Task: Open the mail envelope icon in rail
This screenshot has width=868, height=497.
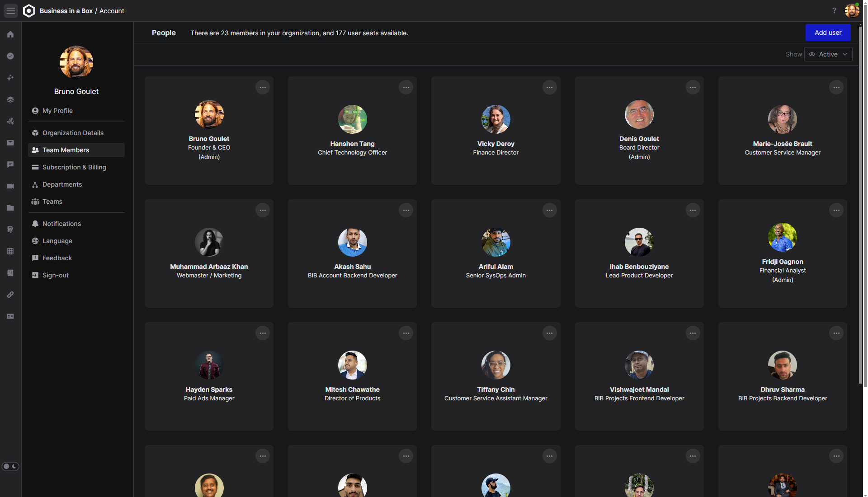Action: tap(10, 143)
